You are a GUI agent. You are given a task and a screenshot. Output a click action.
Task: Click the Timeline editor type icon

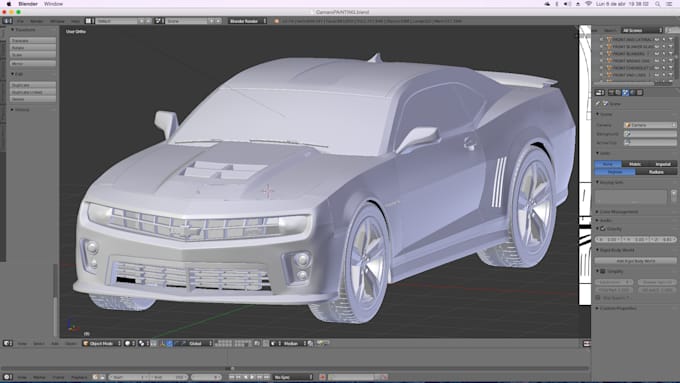(x=7, y=377)
